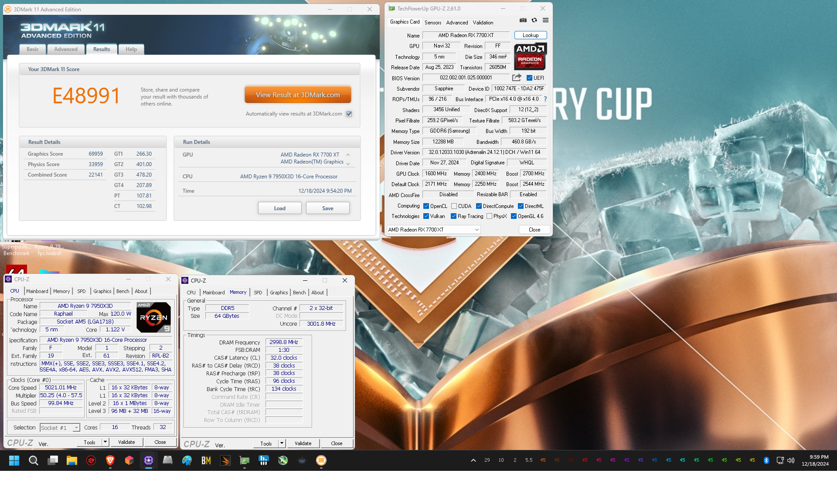Click the Bluetooth tray icon
The image size is (837, 504).
766,460
